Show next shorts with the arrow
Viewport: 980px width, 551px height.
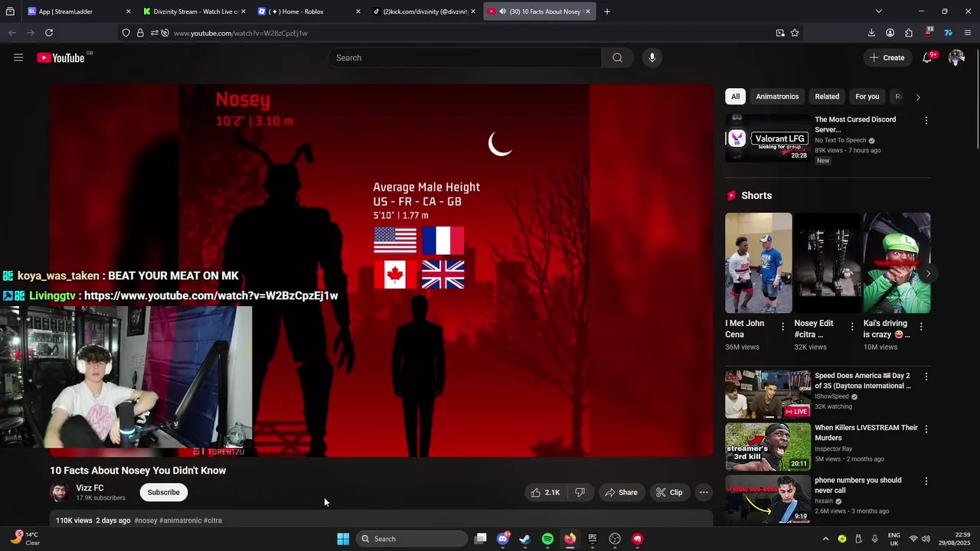pyautogui.click(x=928, y=273)
